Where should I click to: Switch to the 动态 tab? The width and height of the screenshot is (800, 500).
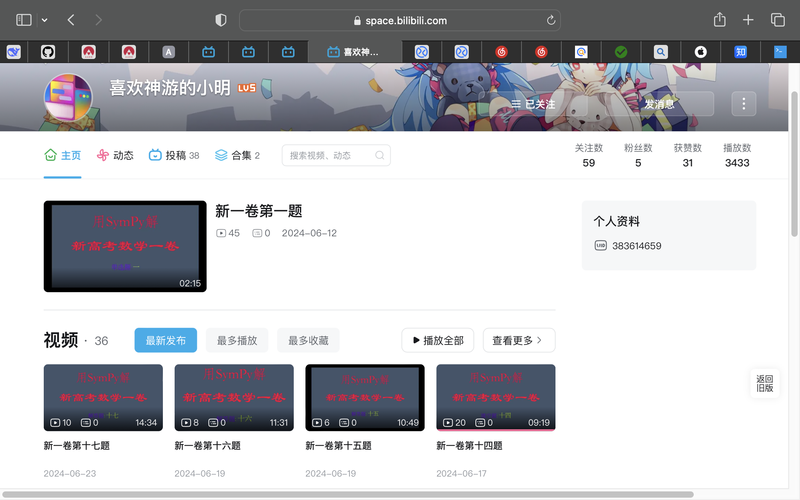(115, 155)
